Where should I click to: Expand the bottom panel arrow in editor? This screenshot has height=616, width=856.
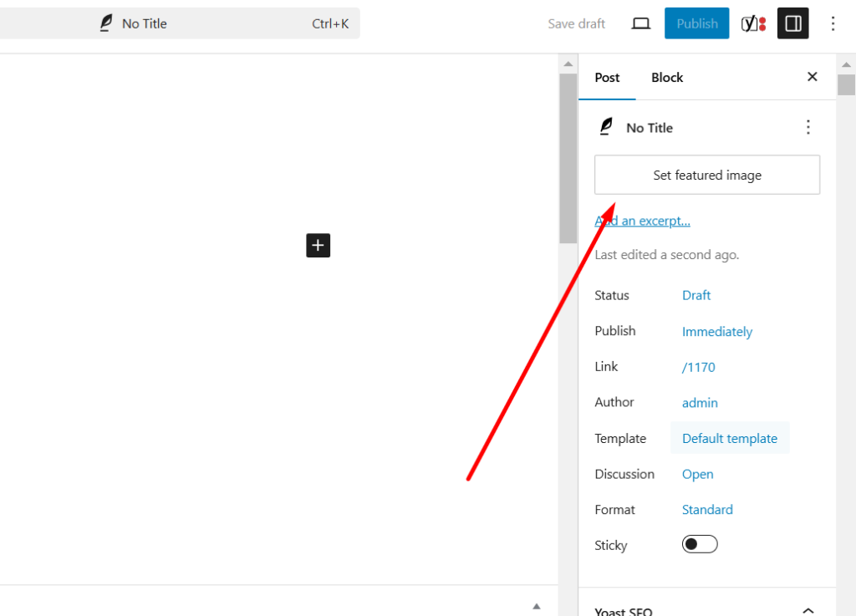(537, 606)
